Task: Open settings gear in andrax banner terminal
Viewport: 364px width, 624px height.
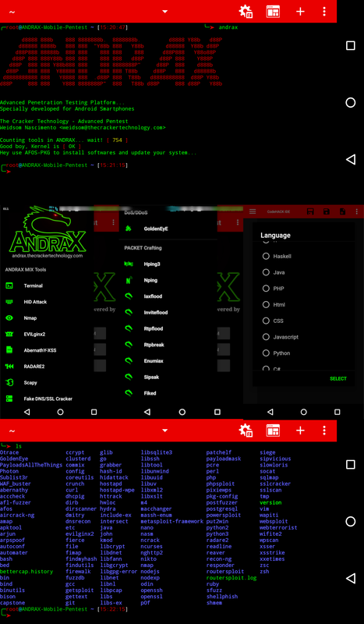Action: click(x=246, y=11)
